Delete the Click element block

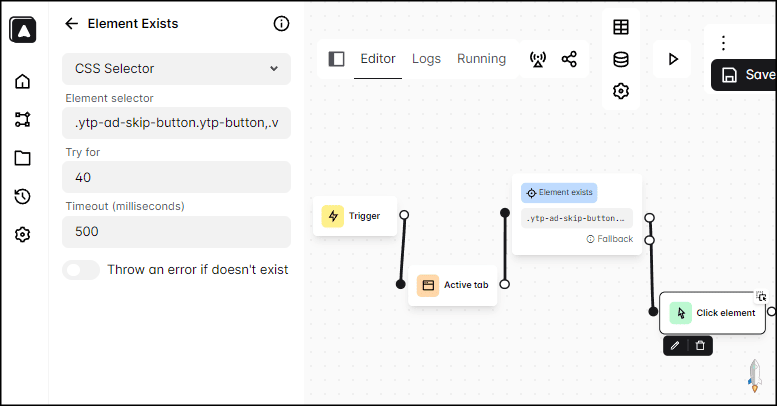tap(700, 345)
